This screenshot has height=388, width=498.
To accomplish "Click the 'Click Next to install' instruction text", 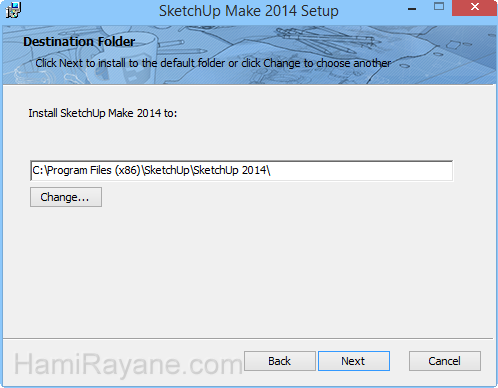I will pyautogui.click(x=213, y=63).
